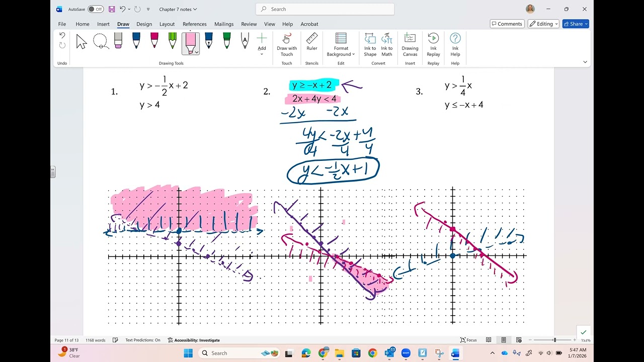Click Page 11 of 13 indicator
This screenshot has height=362, width=644.
(x=66, y=340)
